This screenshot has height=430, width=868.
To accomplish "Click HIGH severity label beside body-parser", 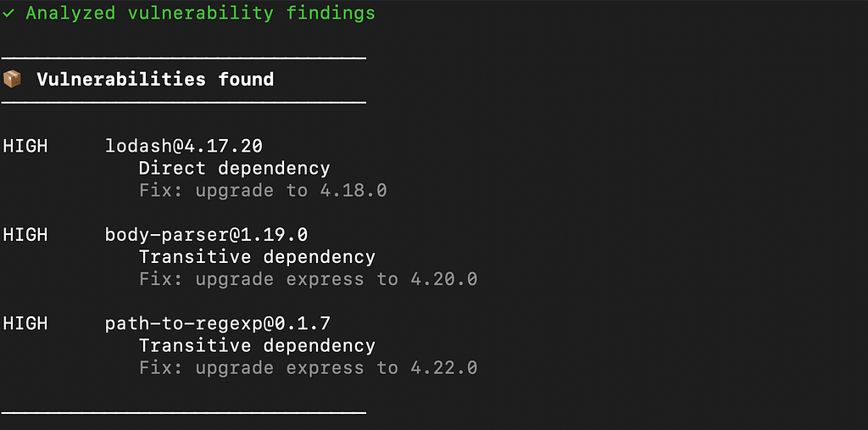I will point(25,235).
